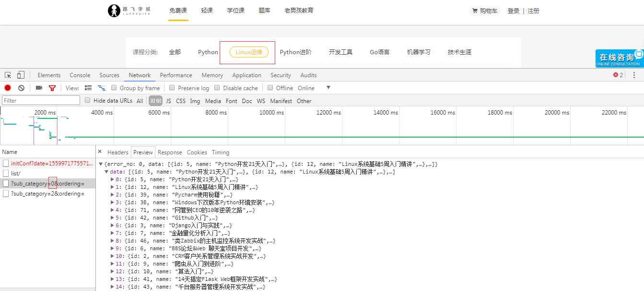The height and width of the screenshot is (291, 644).
Task: Select the All request type filter
Action: click(140, 101)
